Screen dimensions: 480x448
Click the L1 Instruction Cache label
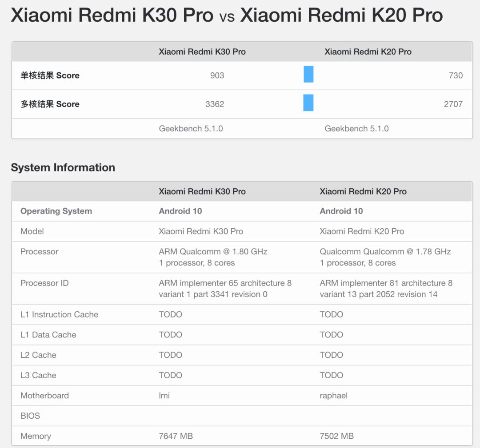coord(60,315)
